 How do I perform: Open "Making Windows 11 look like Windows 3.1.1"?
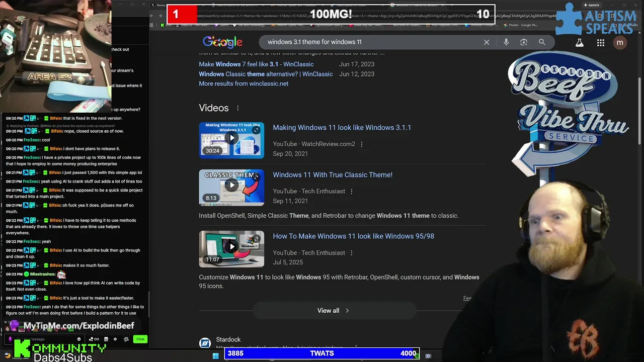click(x=342, y=128)
